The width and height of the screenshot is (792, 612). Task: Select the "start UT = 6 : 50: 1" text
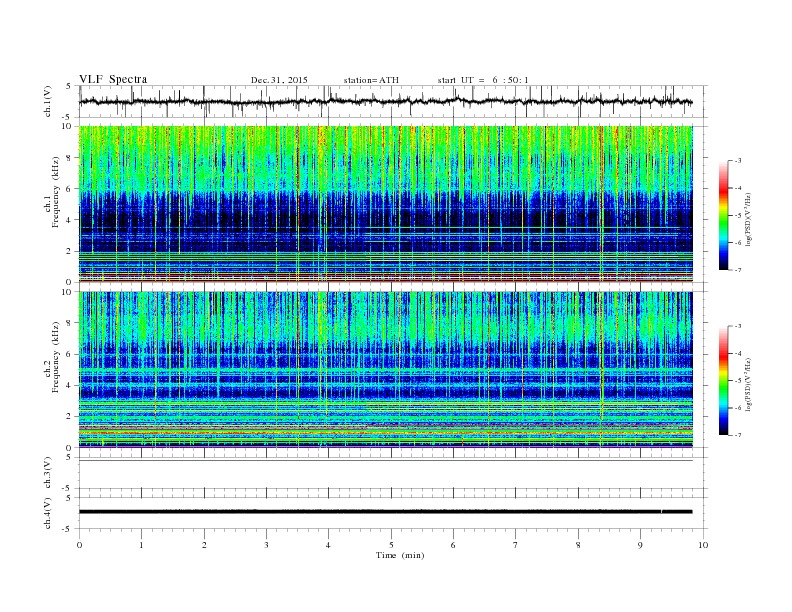[x=483, y=80]
